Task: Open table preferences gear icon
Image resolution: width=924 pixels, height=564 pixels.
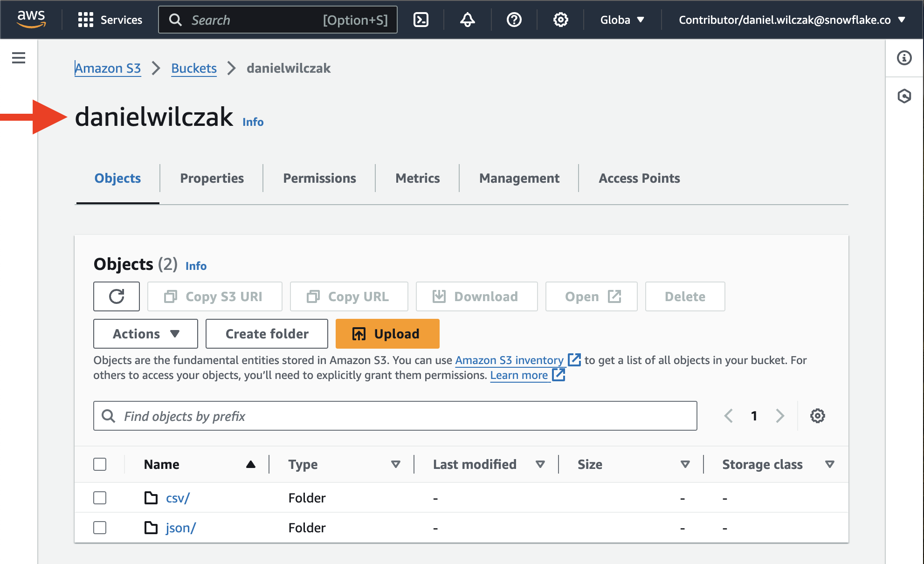Action: click(x=817, y=416)
